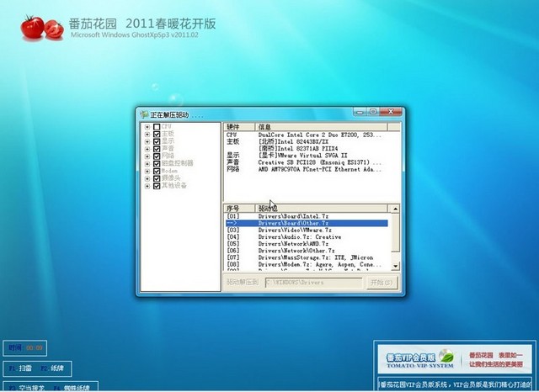Select Drivers\Modem.7z entry [08]
This screenshot has height=392, width=539.
[x=307, y=264]
